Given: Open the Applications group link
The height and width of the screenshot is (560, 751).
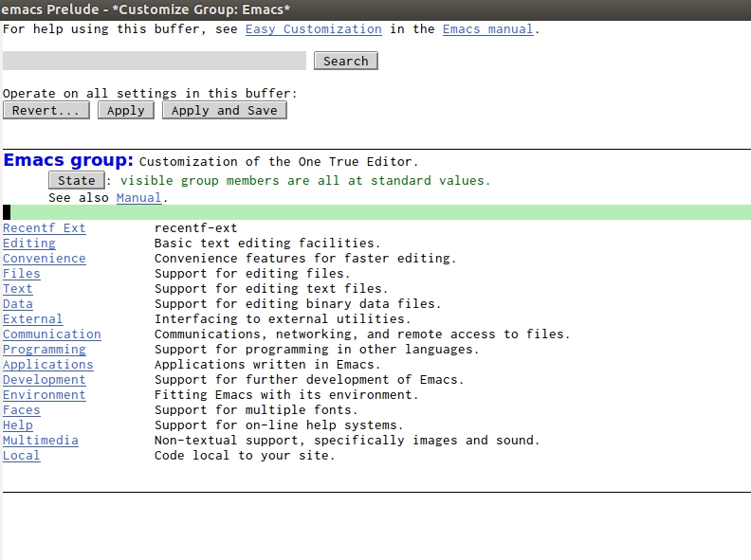Looking at the screenshot, I should 48,365.
